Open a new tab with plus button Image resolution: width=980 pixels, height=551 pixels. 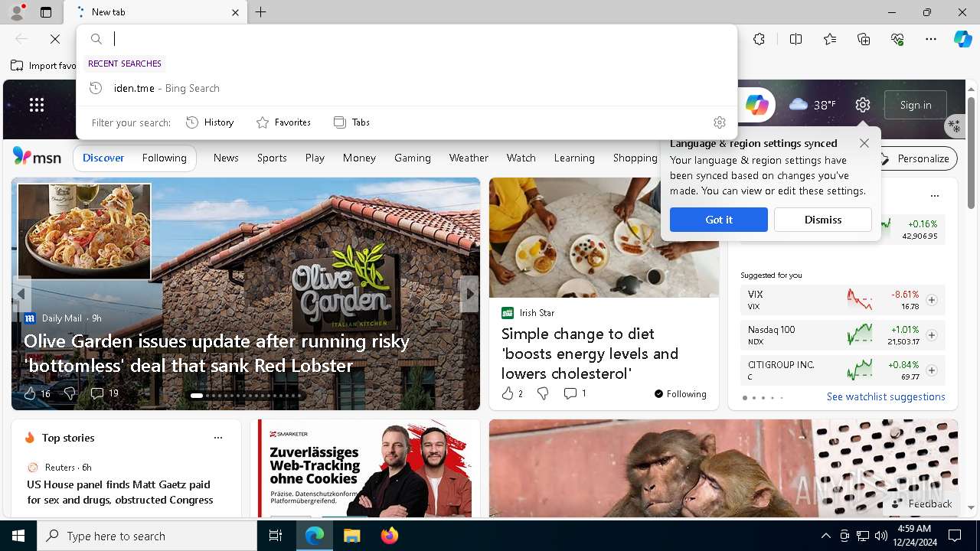pyautogui.click(x=261, y=12)
